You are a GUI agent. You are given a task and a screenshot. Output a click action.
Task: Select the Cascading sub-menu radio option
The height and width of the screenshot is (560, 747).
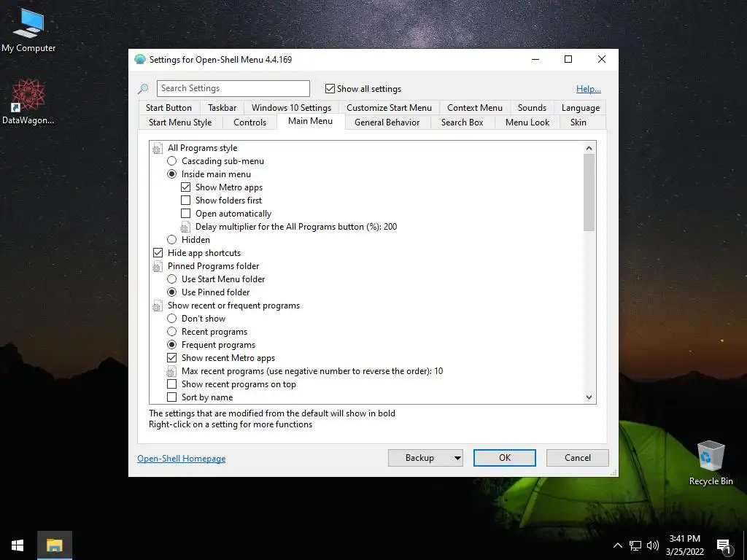[x=172, y=161]
